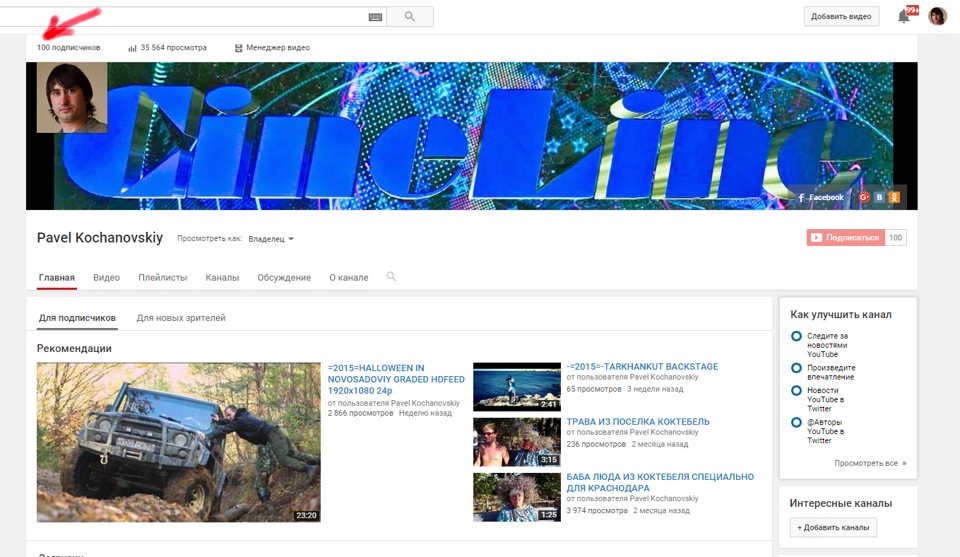Switch to the О канале tab
This screenshot has width=960, height=557.
click(x=349, y=277)
